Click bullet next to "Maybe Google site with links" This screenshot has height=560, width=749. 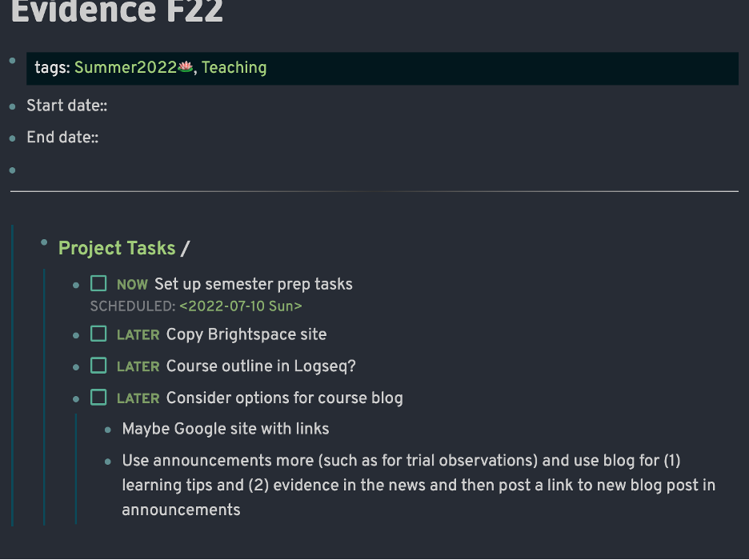pyautogui.click(x=108, y=430)
